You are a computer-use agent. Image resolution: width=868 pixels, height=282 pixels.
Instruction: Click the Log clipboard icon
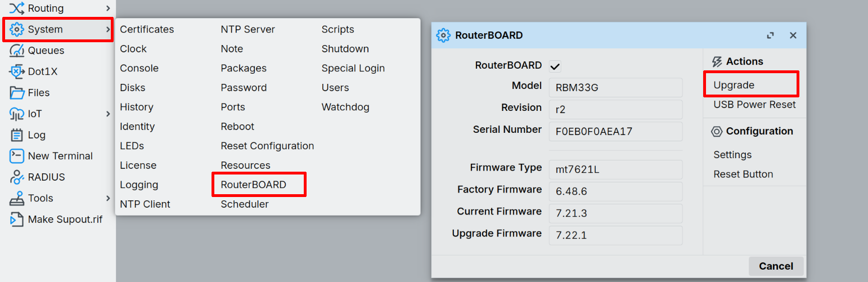pos(17,135)
